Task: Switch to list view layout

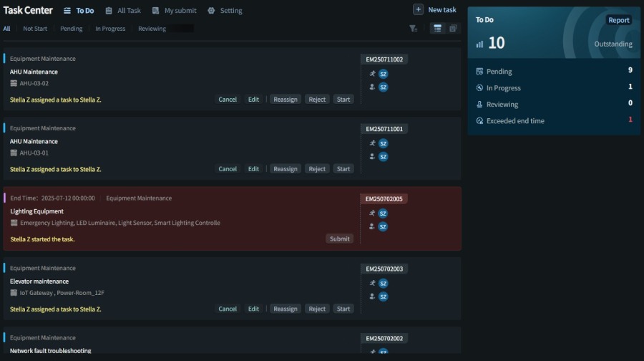Action: (x=437, y=29)
